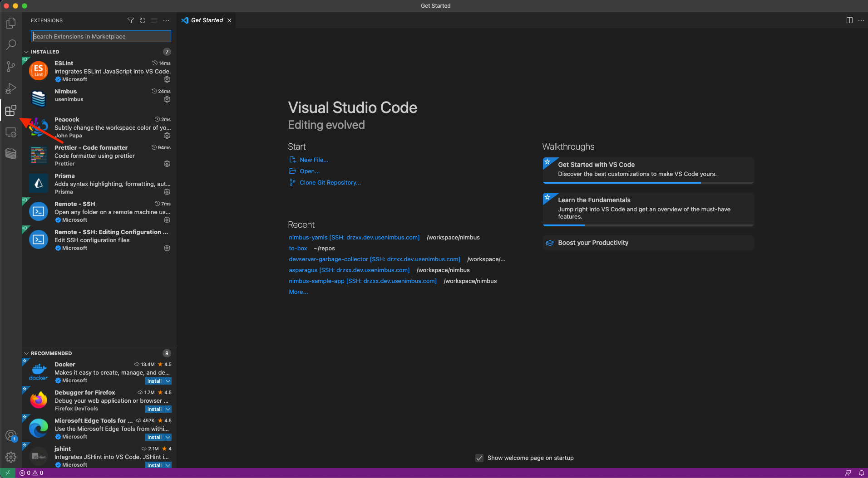Image resolution: width=868 pixels, height=478 pixels.
Task: Open Get Started with VS Code walkthrough
Action: pyautogui.click(x=648, y=170)
